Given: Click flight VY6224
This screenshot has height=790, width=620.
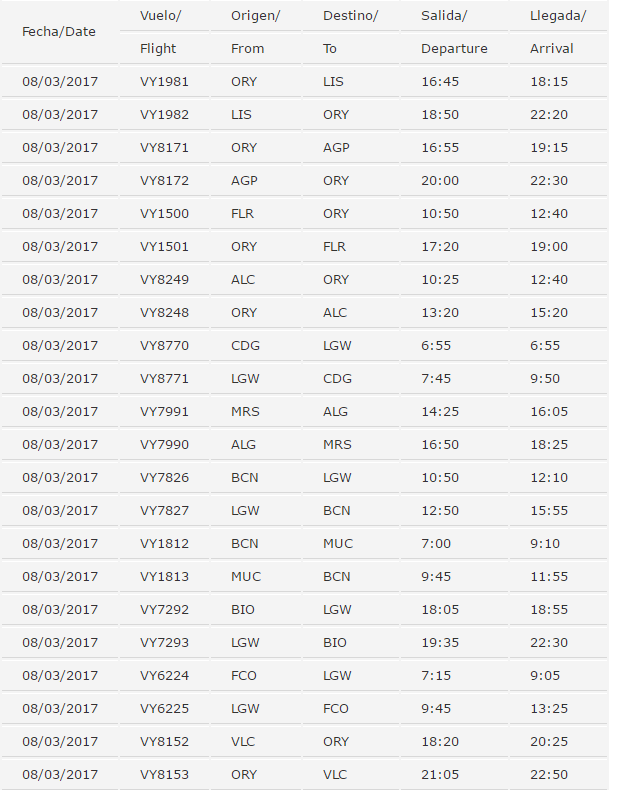Looking at the screenshot, I should pyautogui.click(x=164, y=676).
